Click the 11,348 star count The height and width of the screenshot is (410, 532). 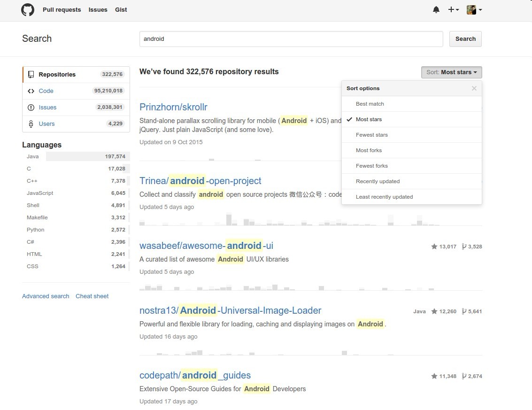tap(447, 376)
